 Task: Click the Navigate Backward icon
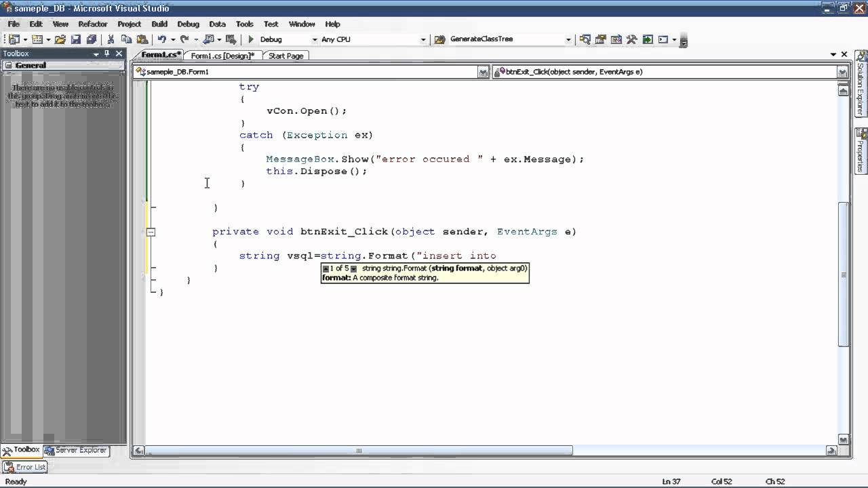(x=209, y=39)
